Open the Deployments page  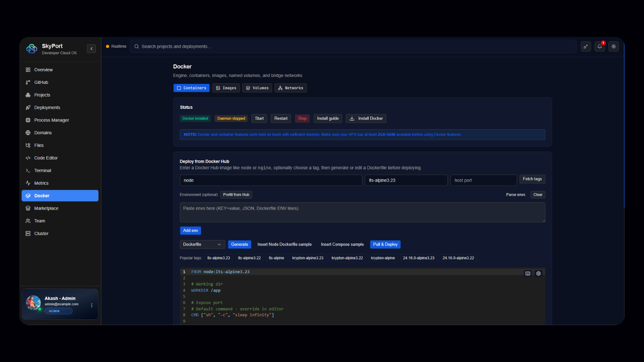point(60,108)
